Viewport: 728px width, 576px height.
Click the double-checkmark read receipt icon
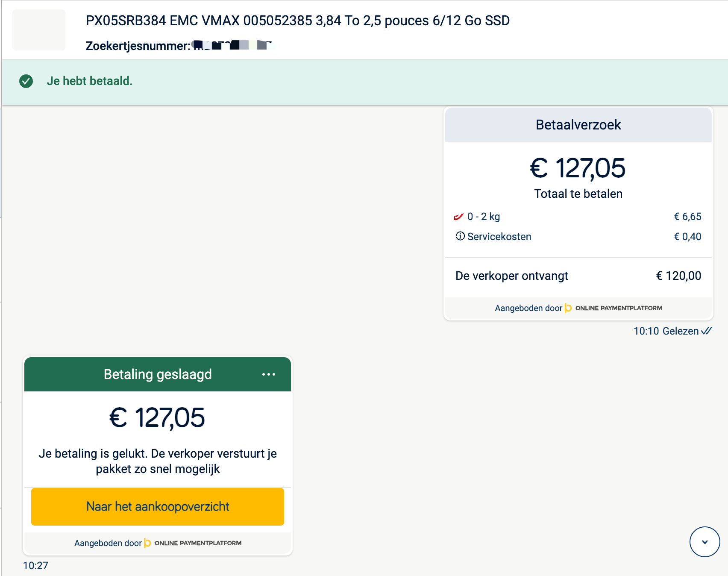pyautogui.click(x=707, y=331)
